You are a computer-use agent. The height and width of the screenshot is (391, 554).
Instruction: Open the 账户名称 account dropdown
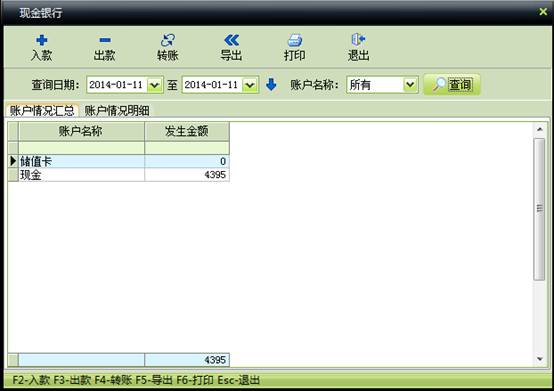point(410,85)
